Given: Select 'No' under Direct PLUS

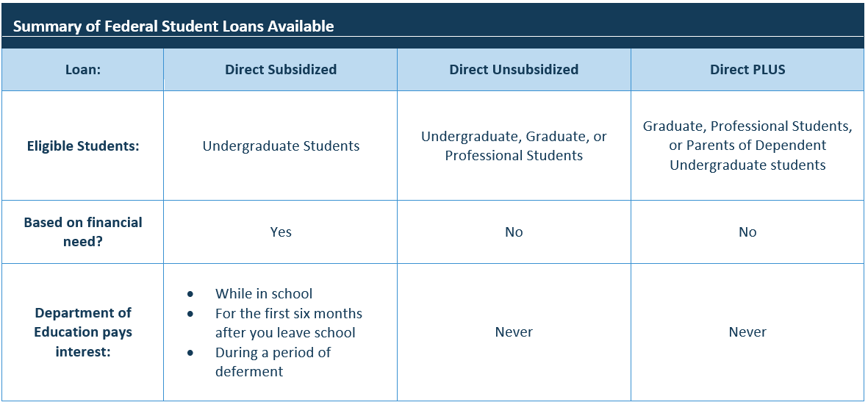Looking at the screenshot, I should click(x=747, y=232).
